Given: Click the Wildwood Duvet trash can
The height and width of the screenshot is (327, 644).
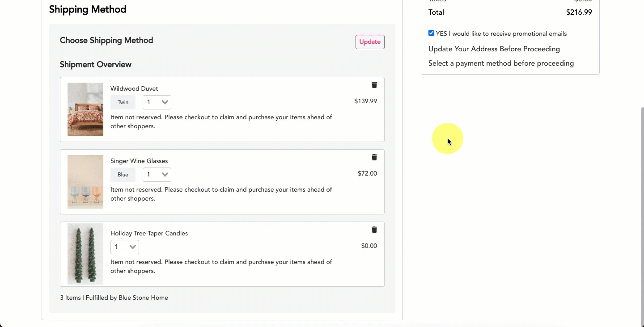Looking at the screenshot, I should pyautogui.click(x=374, y=85).
